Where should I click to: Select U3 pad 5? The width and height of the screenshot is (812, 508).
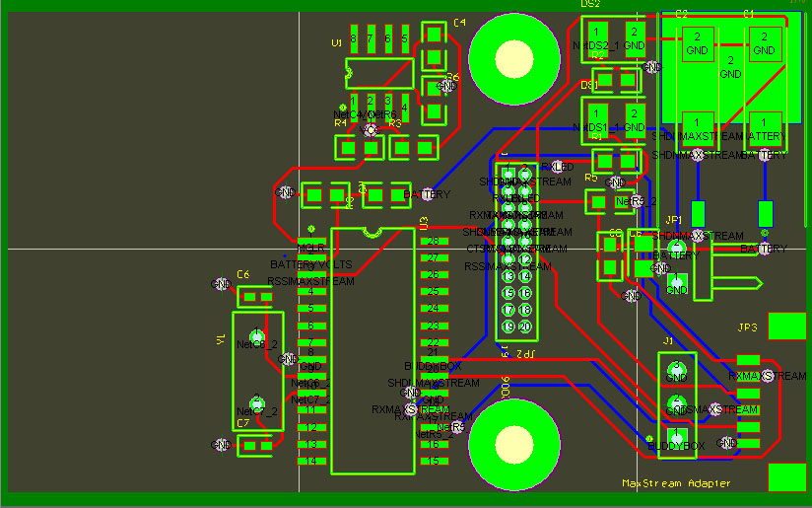point(311,308)
